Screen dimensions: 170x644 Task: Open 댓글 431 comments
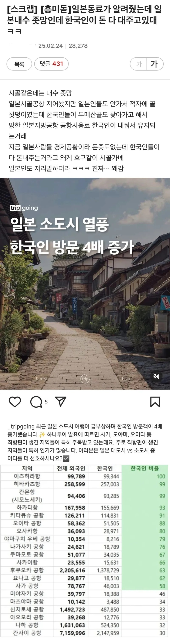[51, 64]
